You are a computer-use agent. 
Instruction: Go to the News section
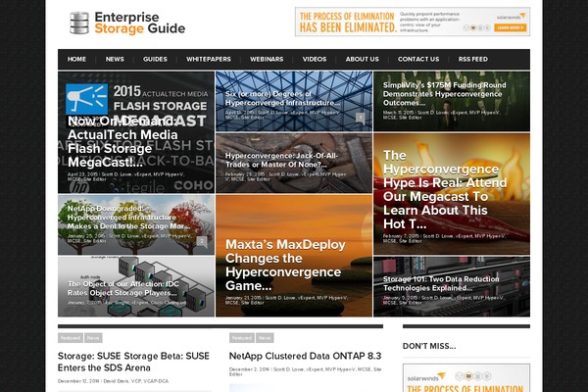tap(115, 59)
